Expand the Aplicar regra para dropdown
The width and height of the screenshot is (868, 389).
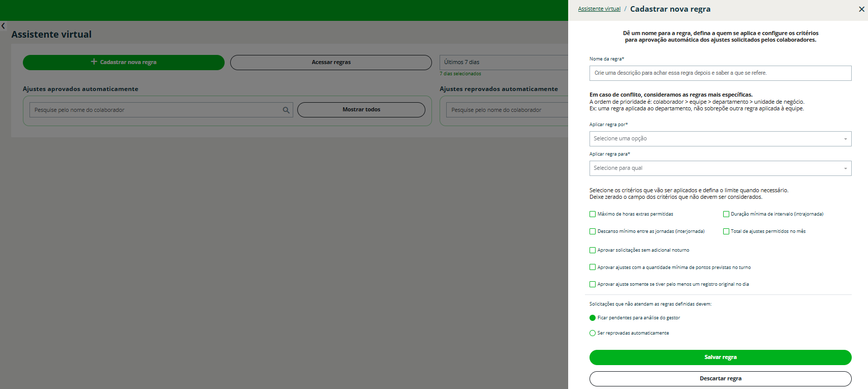click(x=720, y=168)
